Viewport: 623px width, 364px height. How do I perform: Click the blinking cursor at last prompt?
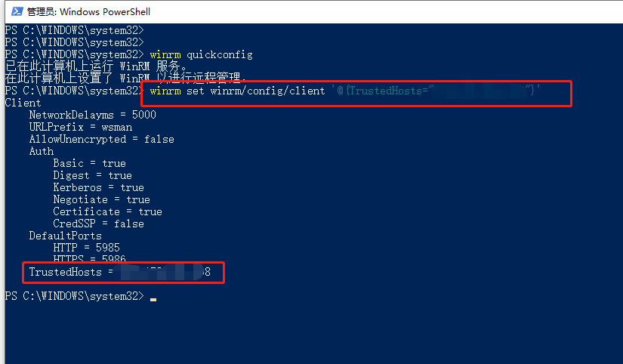click(153, 300)
